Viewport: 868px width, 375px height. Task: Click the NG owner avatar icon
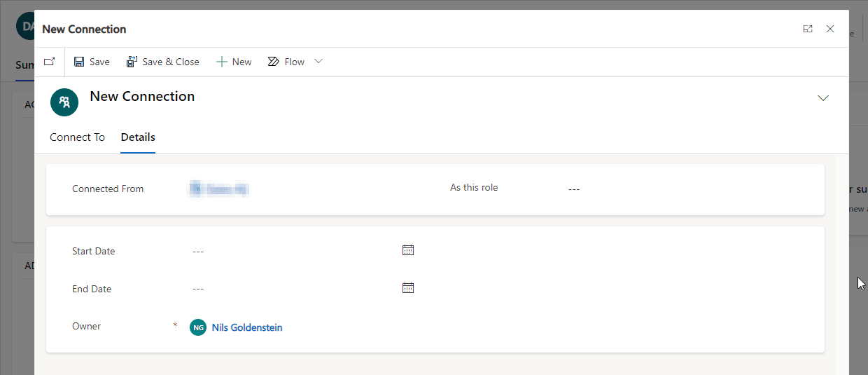pyautogui.click(x=198, y=327)
